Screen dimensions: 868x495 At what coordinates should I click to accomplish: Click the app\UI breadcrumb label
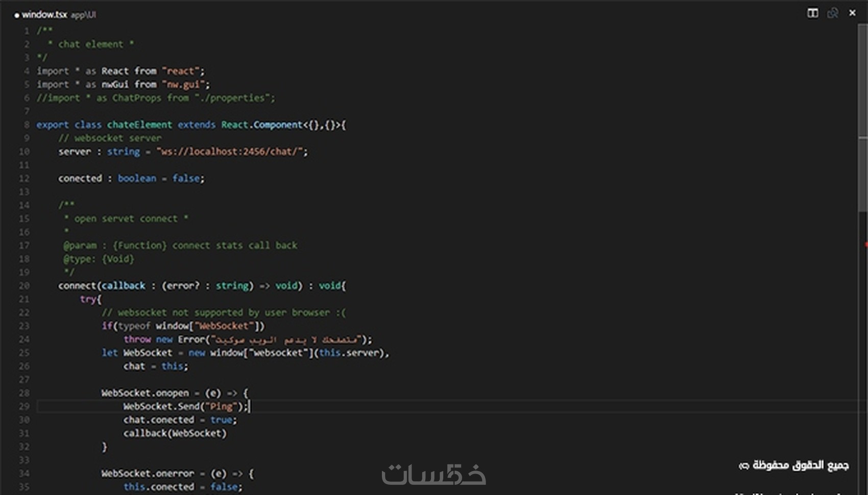click(83, 15)
